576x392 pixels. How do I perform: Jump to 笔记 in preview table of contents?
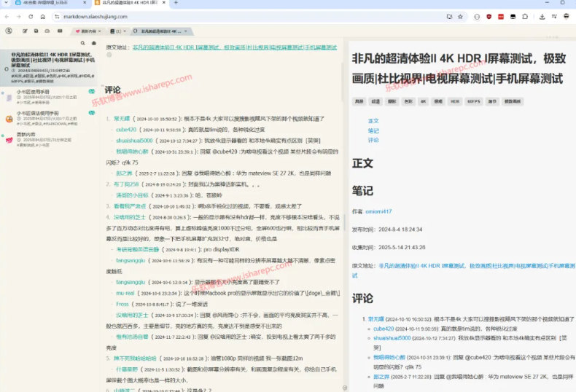[373, 130]
